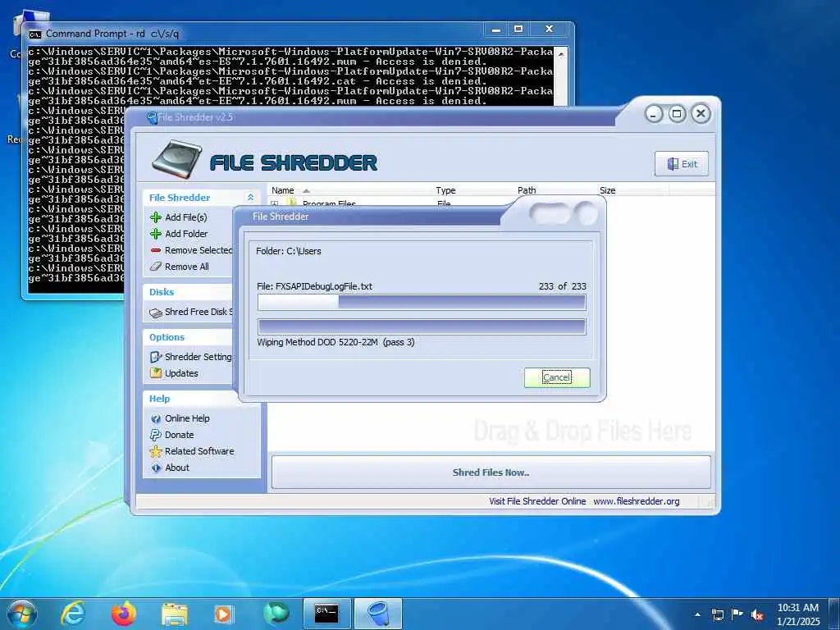Click the file progress bar in dialog

(422, 302)
